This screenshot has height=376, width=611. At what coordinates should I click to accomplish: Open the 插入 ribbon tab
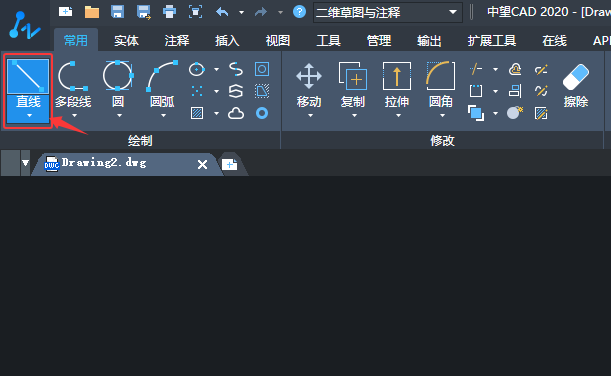pos(227,41)
